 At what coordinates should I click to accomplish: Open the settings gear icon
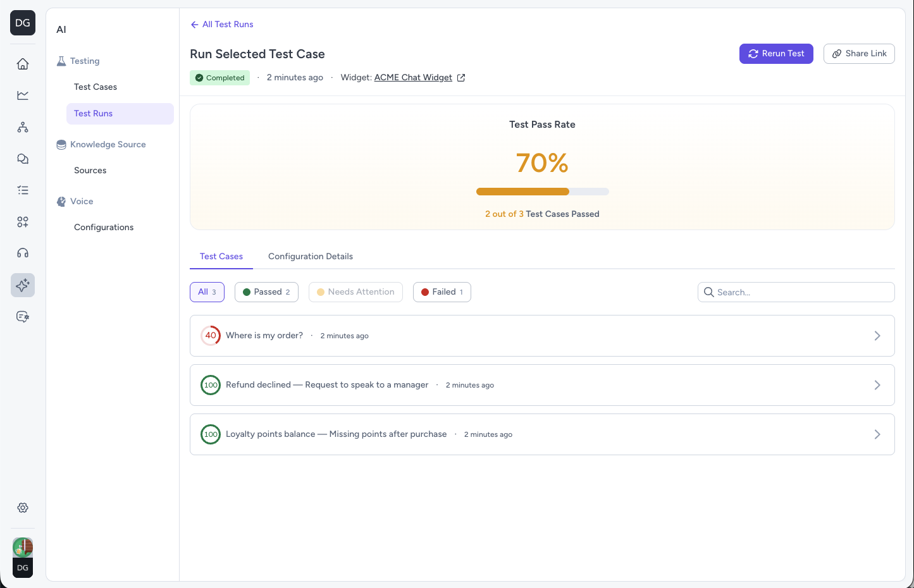[23, 508]
